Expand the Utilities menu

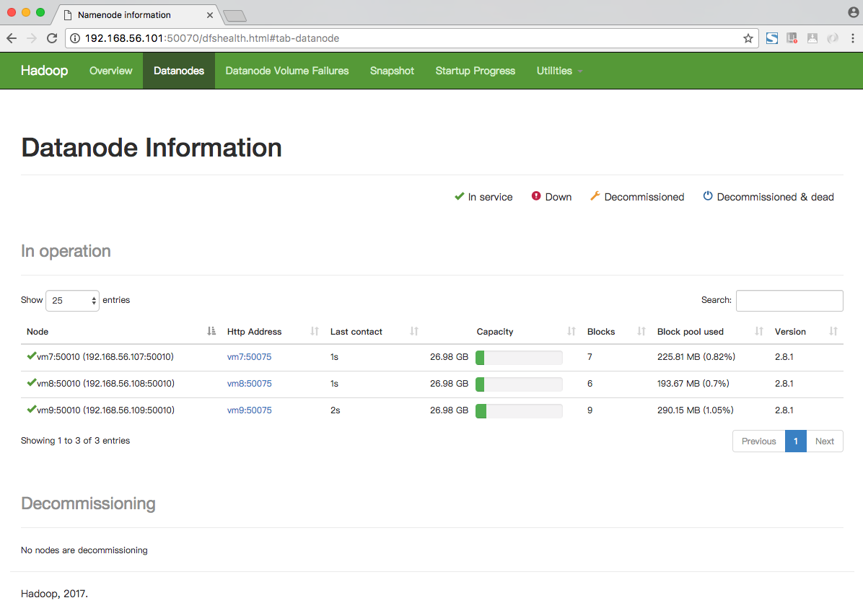pos(559,71)
